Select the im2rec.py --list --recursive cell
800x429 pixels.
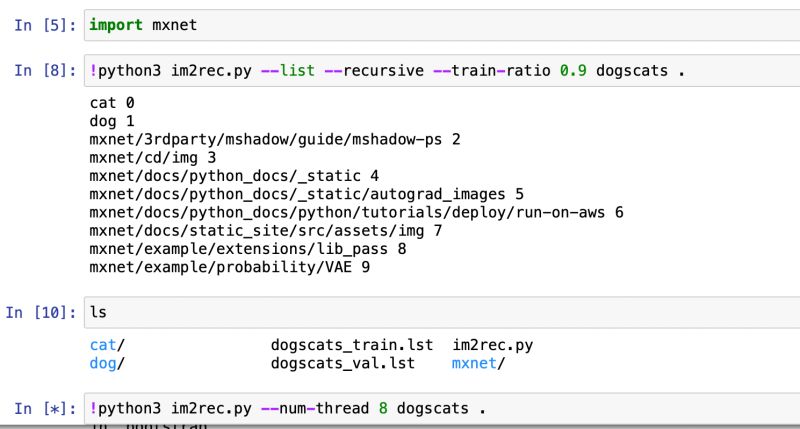click(x=442, y=70)
